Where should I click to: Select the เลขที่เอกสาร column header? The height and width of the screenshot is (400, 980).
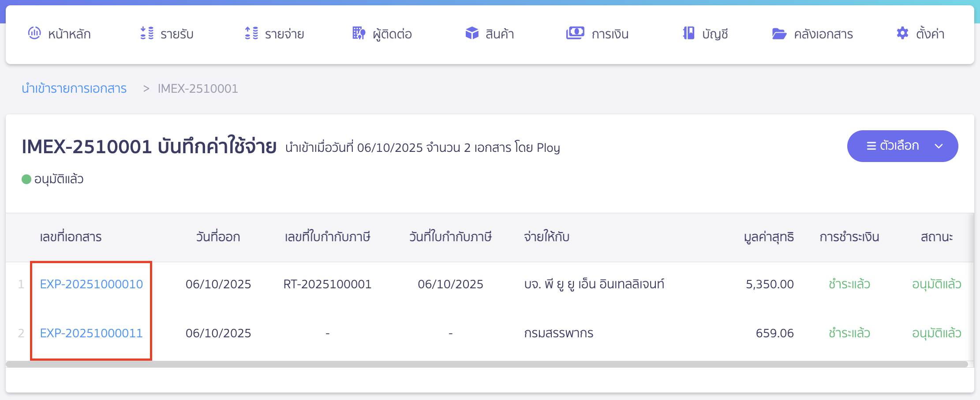click(70, 237)
